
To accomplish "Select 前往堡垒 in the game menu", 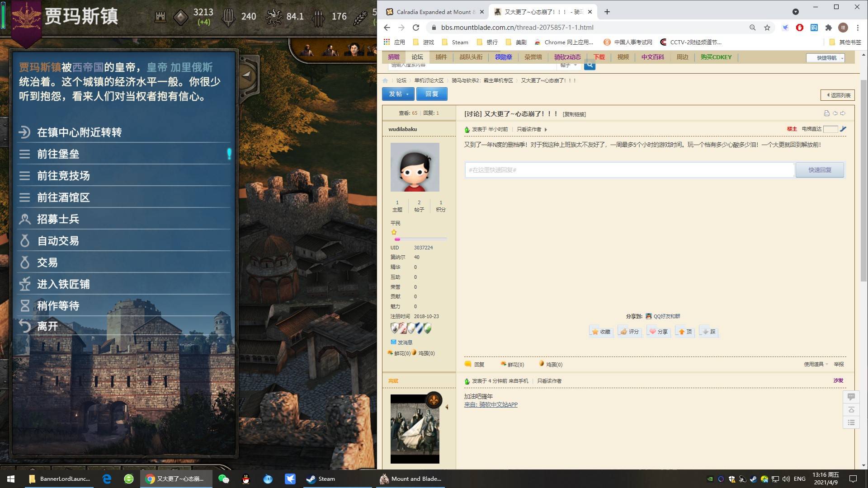I will pos(123,154).
